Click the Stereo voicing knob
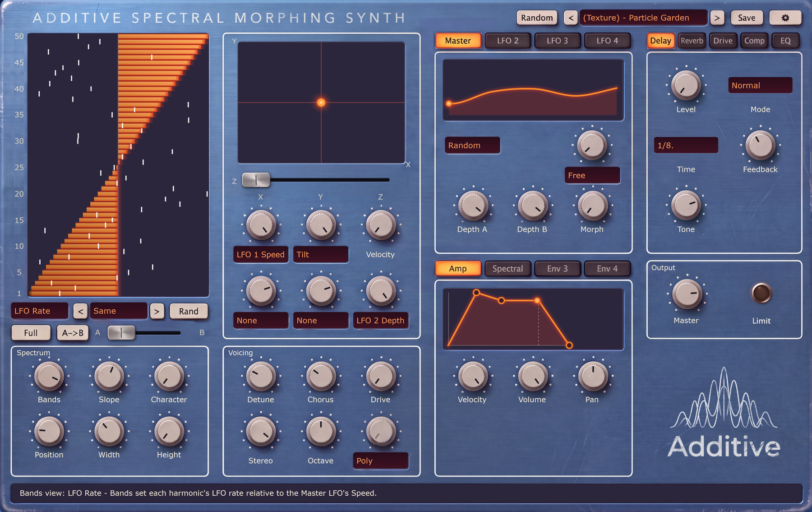 pos(261,432)
